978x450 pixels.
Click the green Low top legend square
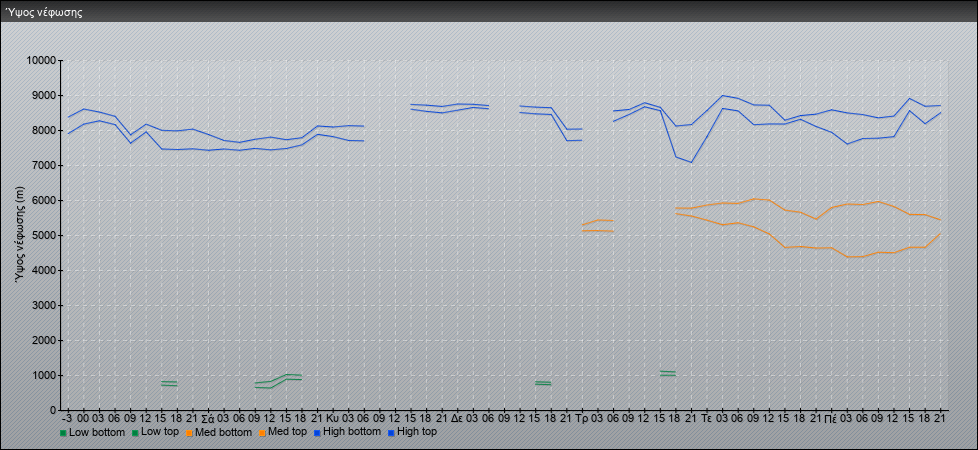135,433
